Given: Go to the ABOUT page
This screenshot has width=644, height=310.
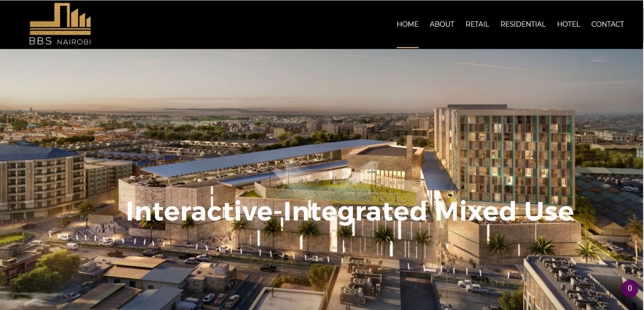Looking at the screenshot, I should (x=442, y=24).
